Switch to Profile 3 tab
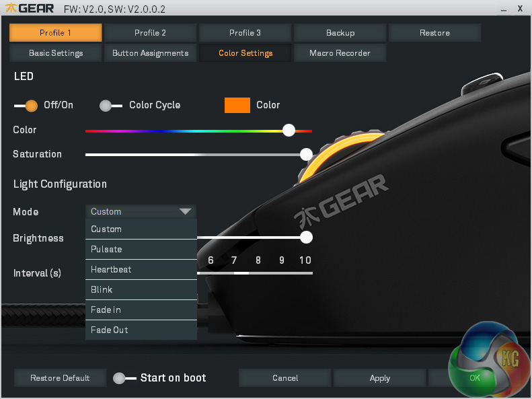This screenshot has width=532, height=399. (245, 32)
